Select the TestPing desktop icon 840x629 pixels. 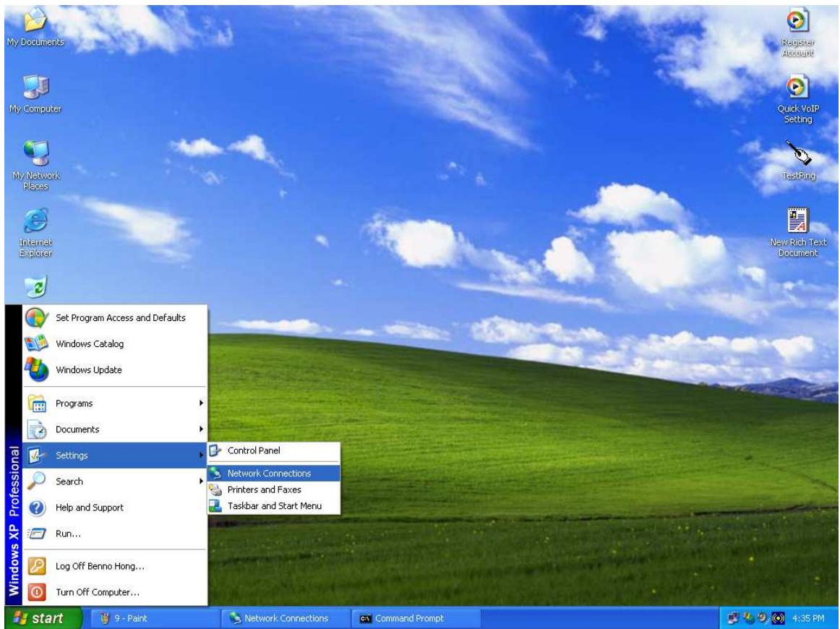pos(798,160)
